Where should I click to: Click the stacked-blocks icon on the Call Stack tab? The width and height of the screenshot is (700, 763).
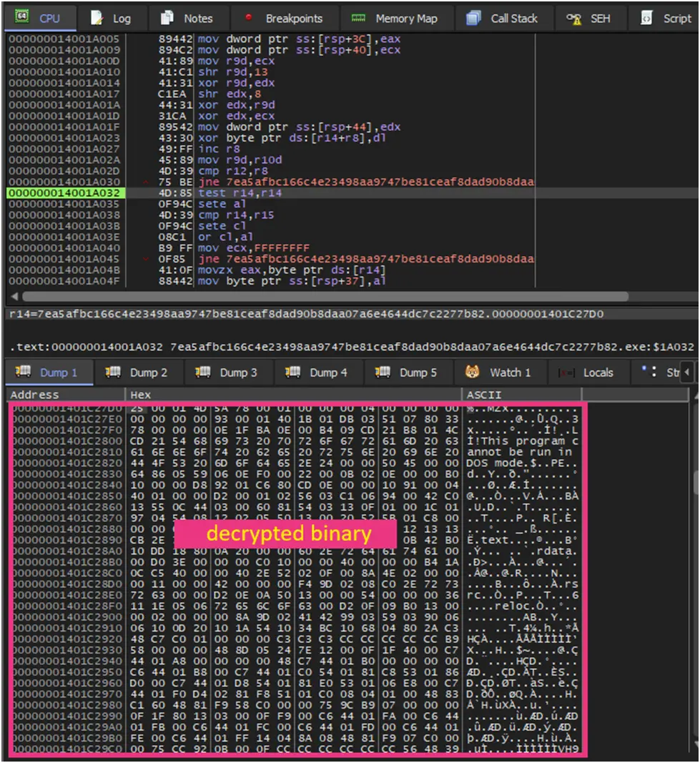(x=473, y=18)
